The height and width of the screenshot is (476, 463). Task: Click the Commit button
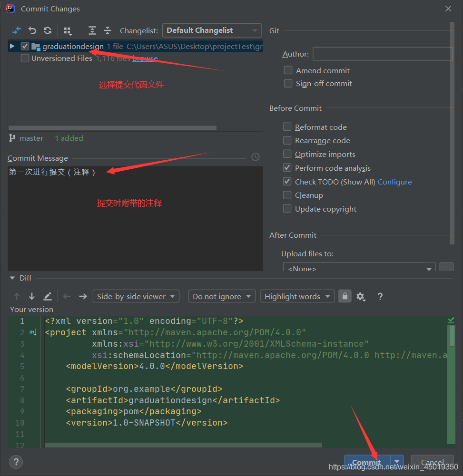367,462
